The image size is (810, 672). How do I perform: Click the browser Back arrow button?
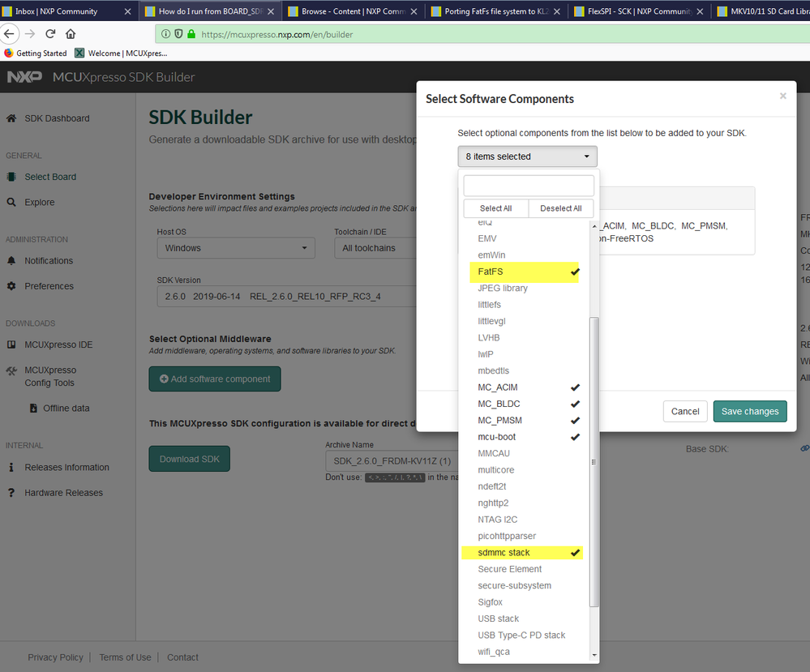(9, 34)
